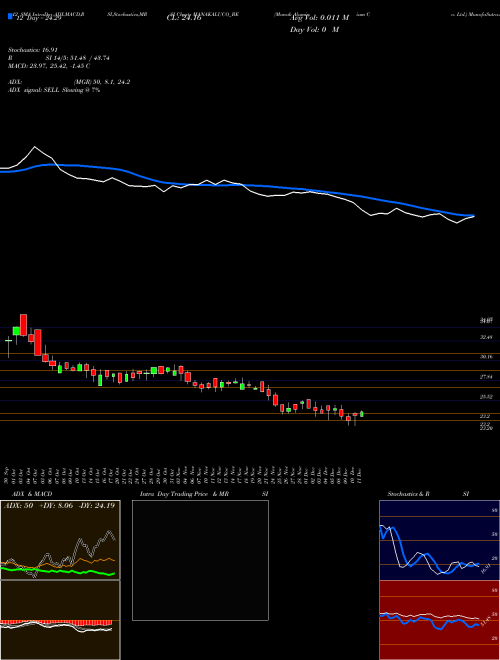Click the 32.49 price axis label
The height and width of the screenshot is (660, 500).
(x=486, y=337)
